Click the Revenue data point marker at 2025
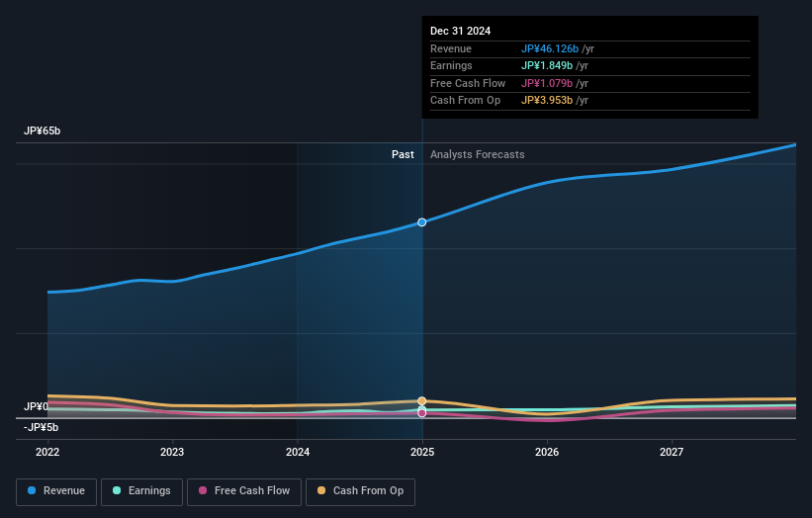This screenshot has height=518, width=812. tap(422, 222)
